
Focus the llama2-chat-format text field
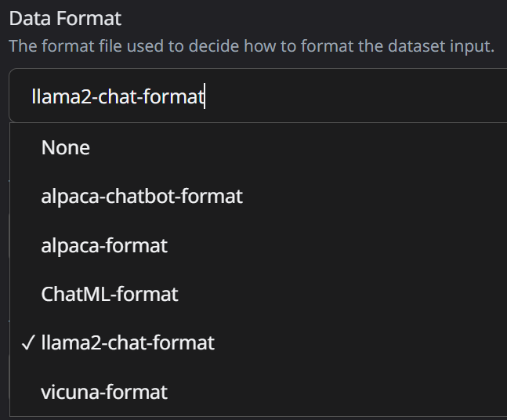(x=118, y=96)
